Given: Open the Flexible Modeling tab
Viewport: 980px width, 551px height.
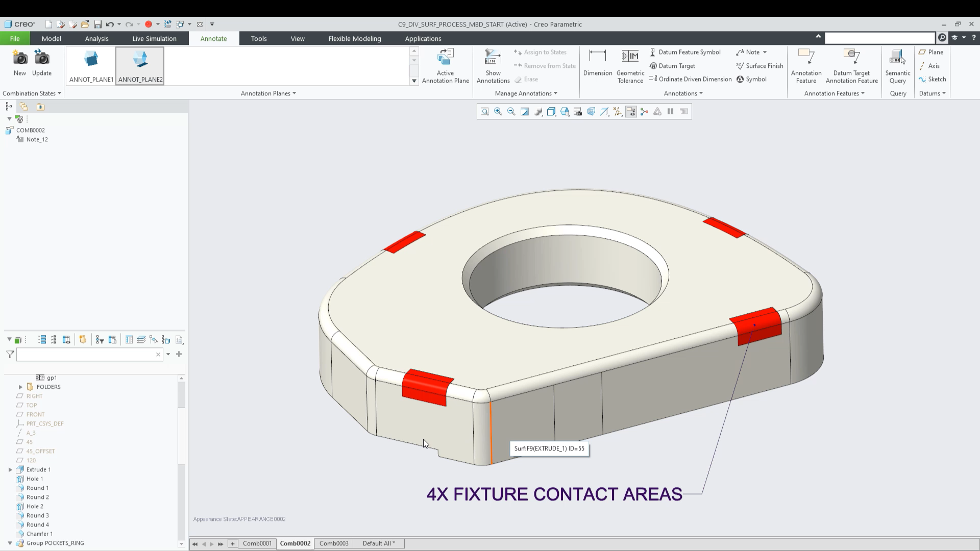Looking at the screenshot, I should tap(355, 38).
